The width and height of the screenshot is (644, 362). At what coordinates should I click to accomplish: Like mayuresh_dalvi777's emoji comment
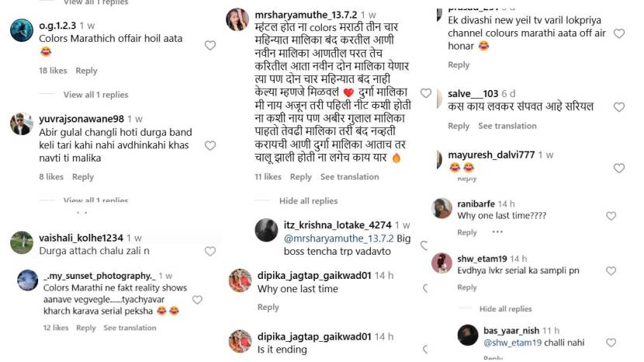pos(618,168)
